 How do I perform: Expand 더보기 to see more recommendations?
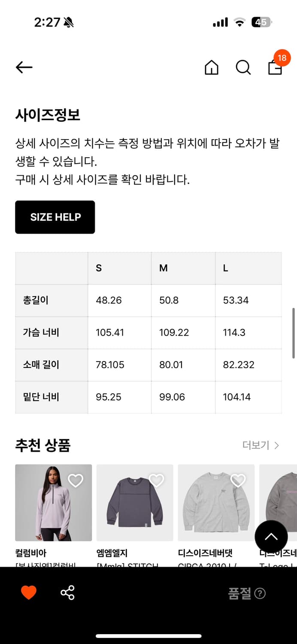pos(256,445)
